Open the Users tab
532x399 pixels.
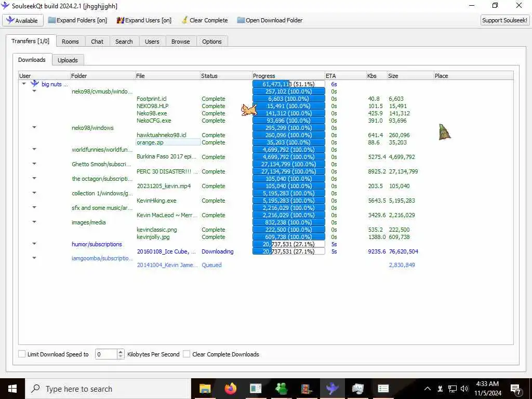(x=152, y=42)
